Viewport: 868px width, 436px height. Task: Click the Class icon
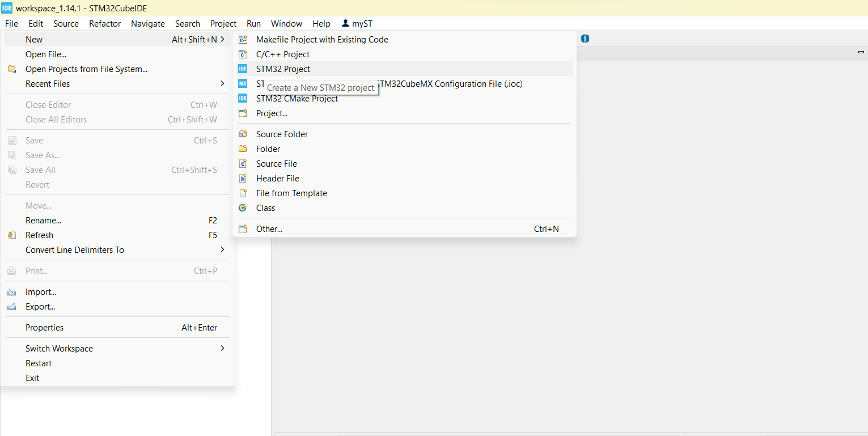point(243,208)
